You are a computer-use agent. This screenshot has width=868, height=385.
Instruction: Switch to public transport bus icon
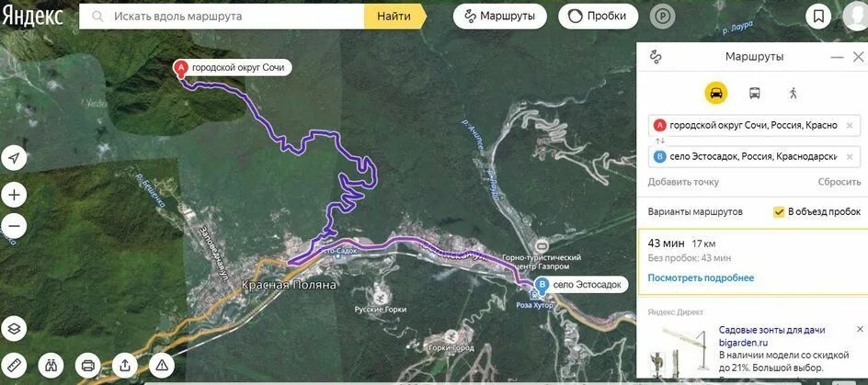pos(755,93)
